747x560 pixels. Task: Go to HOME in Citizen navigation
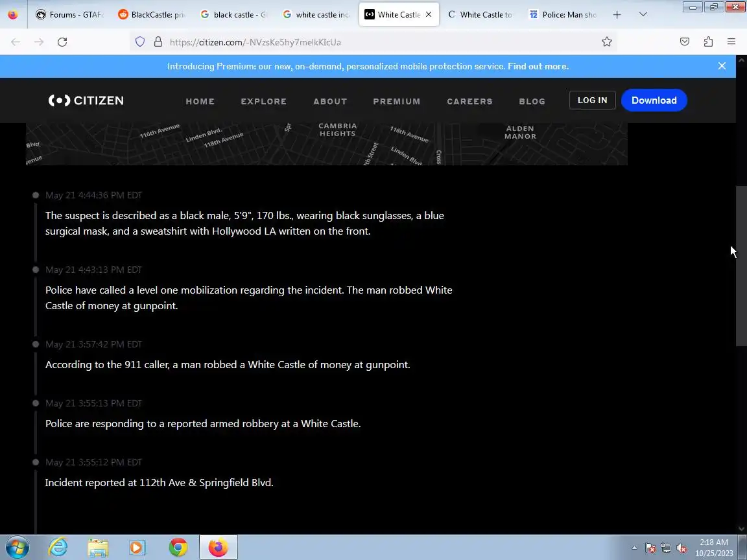pos(200,101)
